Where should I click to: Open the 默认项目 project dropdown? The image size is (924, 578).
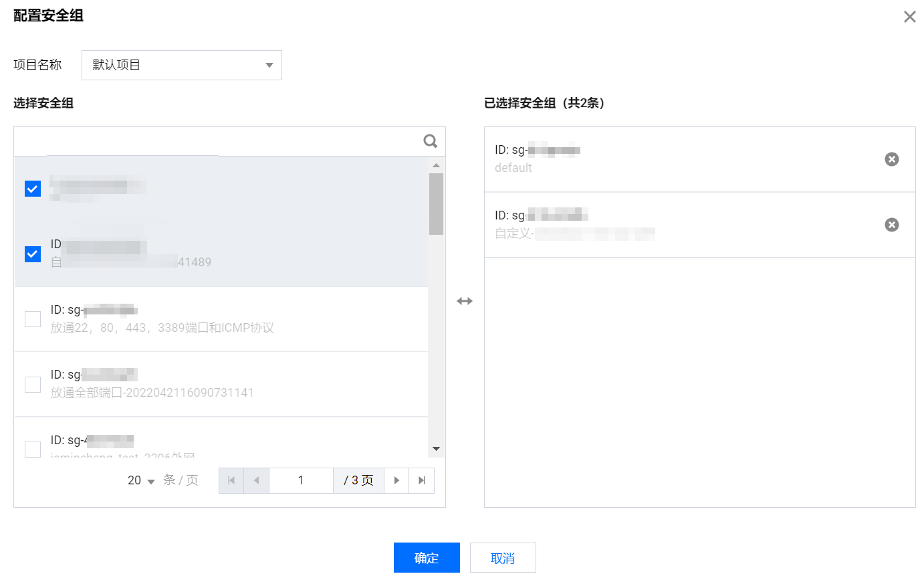182,65
